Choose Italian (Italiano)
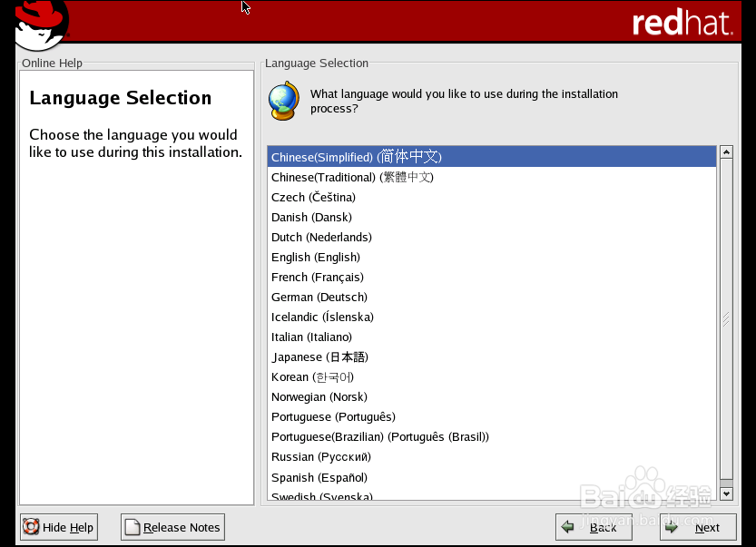Screen dimensions: 756x547 pos(492,337)
